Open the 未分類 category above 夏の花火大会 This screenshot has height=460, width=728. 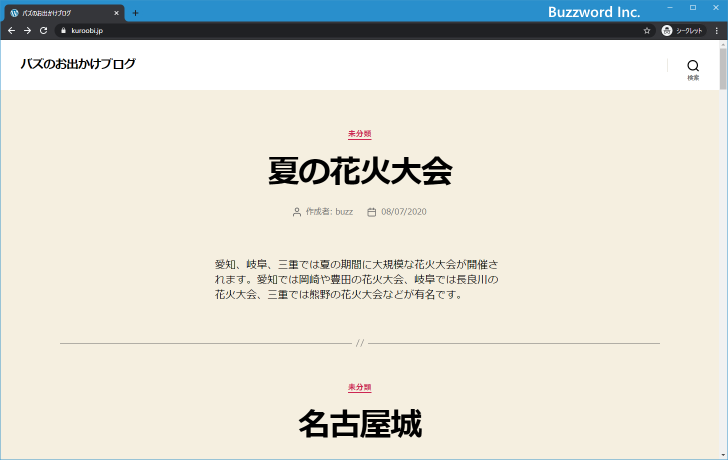[x=360, y=134]
